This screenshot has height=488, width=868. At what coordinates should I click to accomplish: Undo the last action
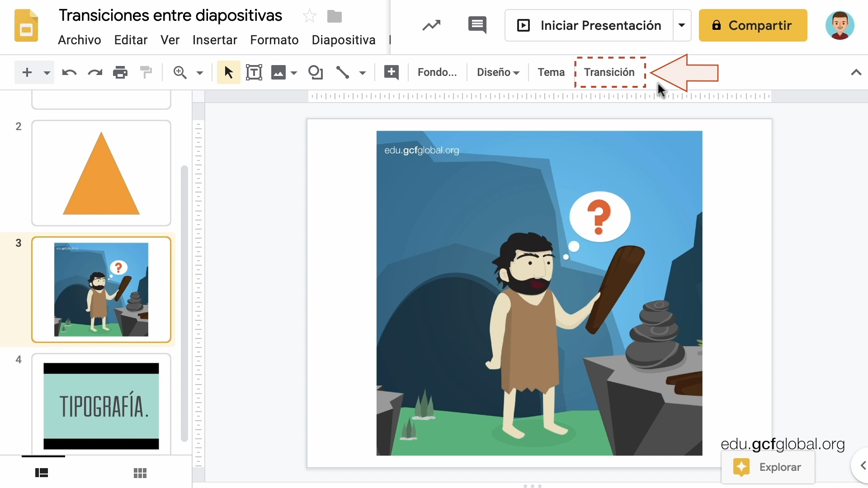click(x=69, y=72)
